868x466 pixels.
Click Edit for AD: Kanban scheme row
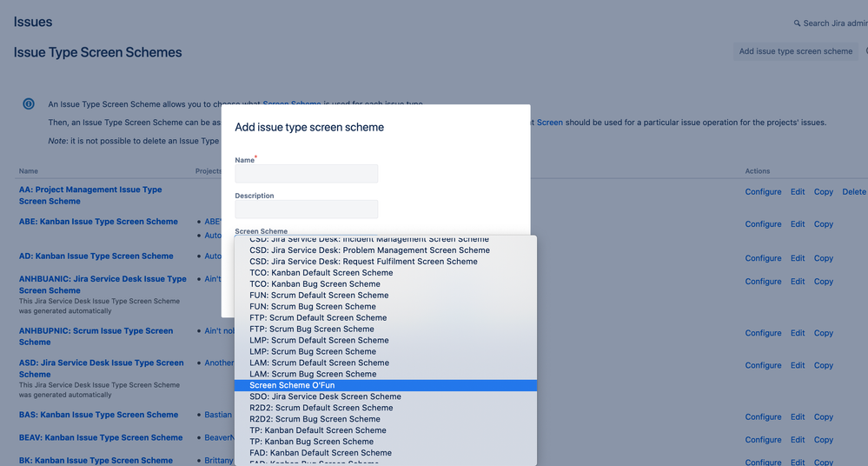tap(798, 258)
